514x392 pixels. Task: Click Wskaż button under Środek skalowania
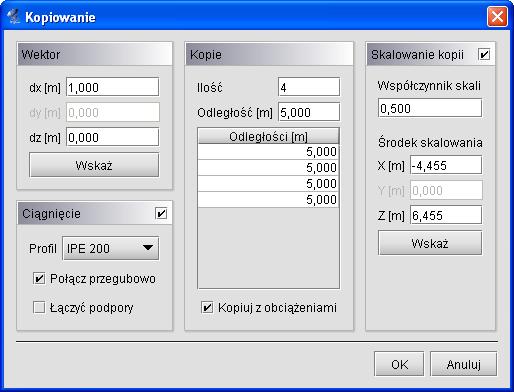tap(430, 243)
